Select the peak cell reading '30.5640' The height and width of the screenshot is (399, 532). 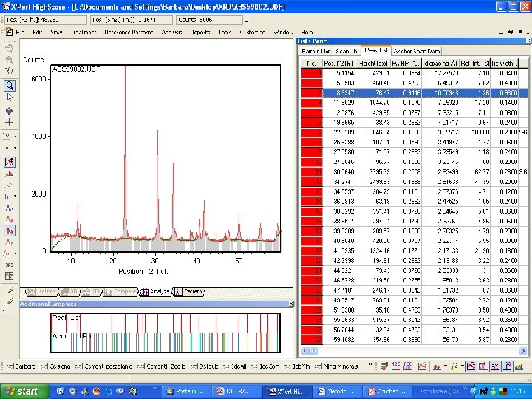coord(339,171)
